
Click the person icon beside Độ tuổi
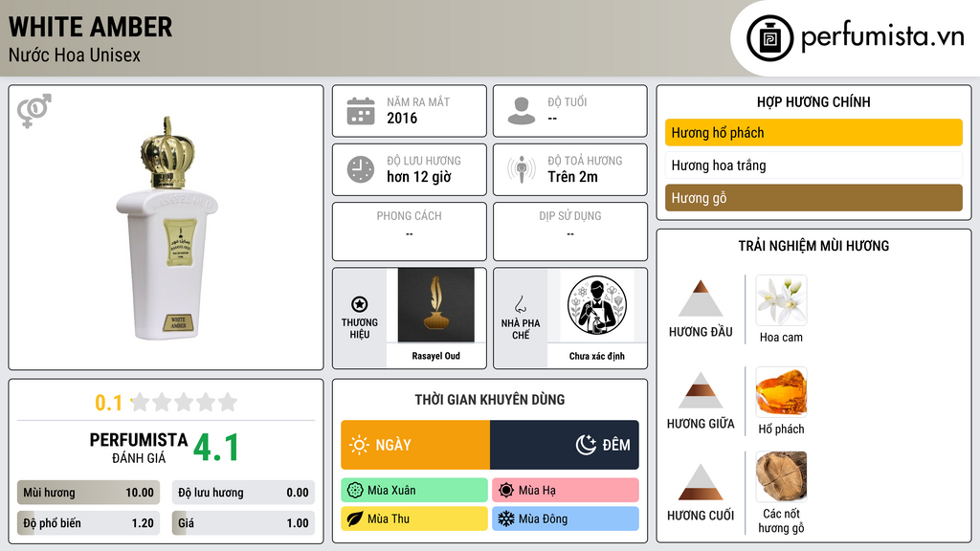(522, 111)
